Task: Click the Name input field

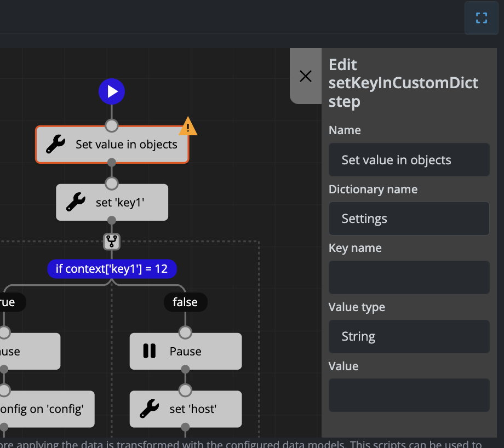Action: 409,160
